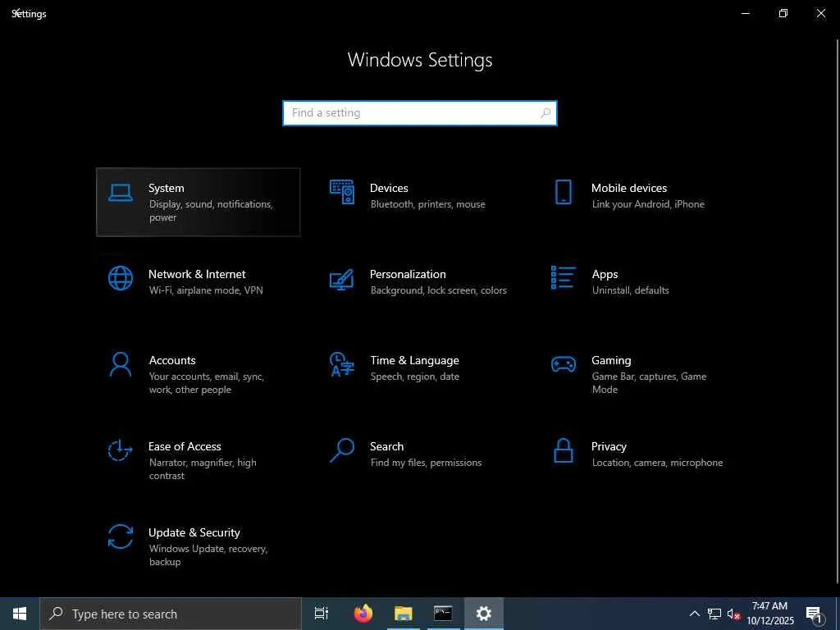Viewport: 840px width, 630px height.
Task: Close the Settings window
Action: [x=820, y=13]
